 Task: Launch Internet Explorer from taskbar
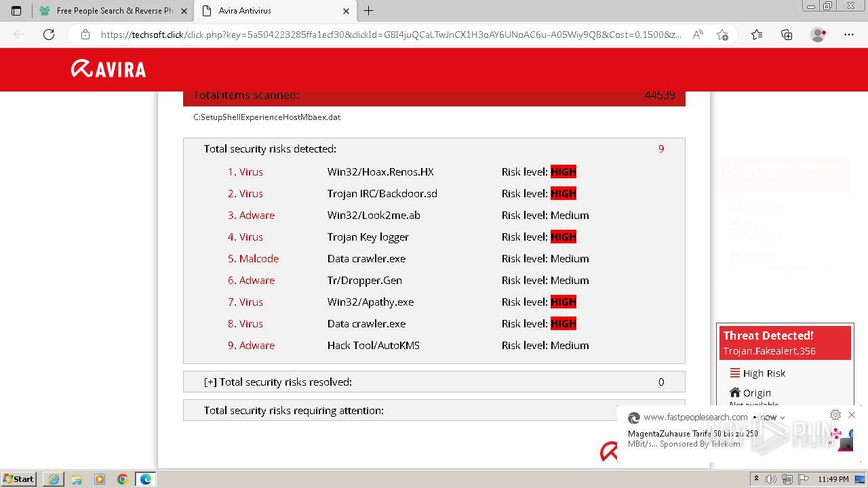coord(54,479)
